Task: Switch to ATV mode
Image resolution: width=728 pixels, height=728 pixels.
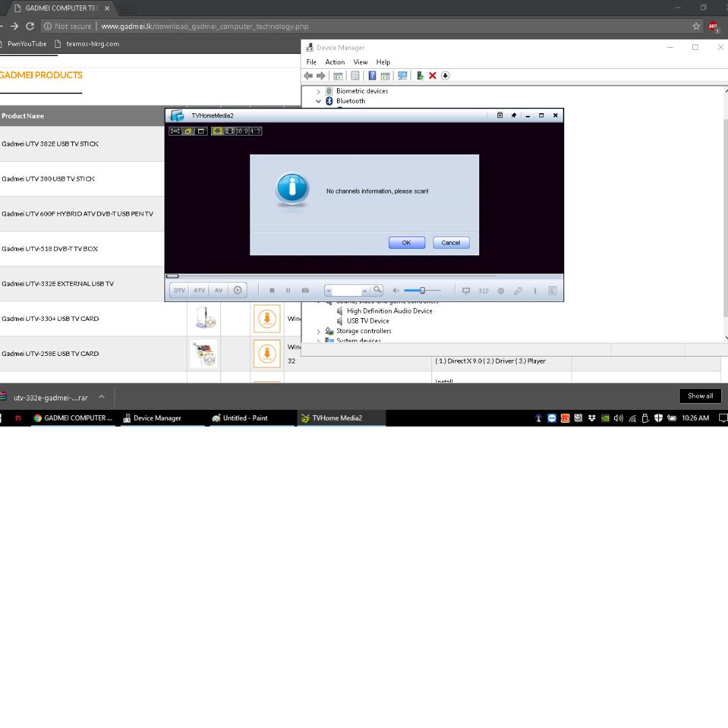Action: [200, 291]
